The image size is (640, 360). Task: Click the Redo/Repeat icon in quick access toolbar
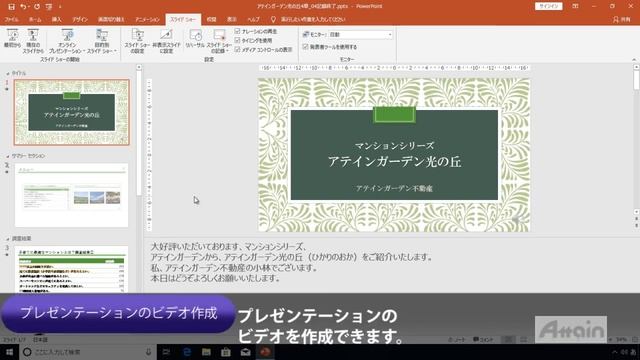[37, 7]
